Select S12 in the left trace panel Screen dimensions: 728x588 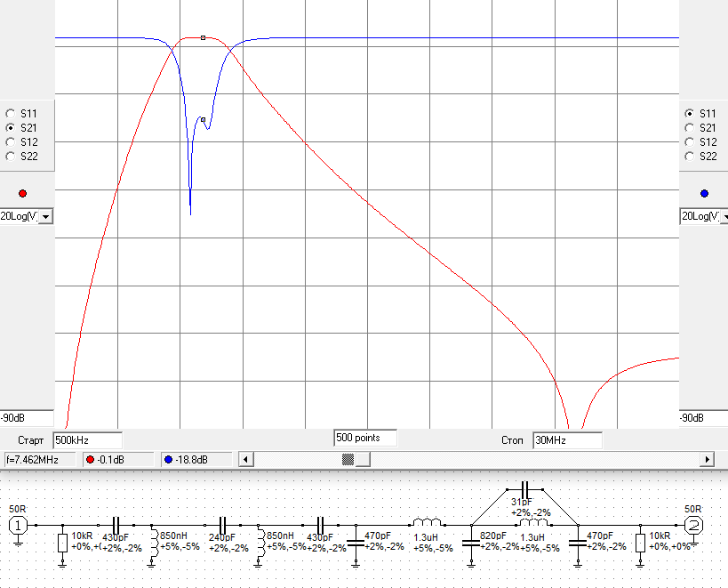[x=11, y=142]
